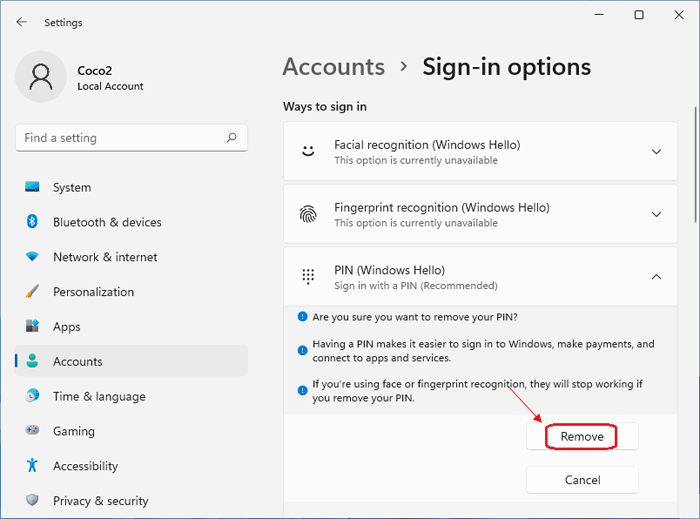The image size is (700, 519).
Task: Click the Gaming controller icon
Action: click(x=32, y=430)
